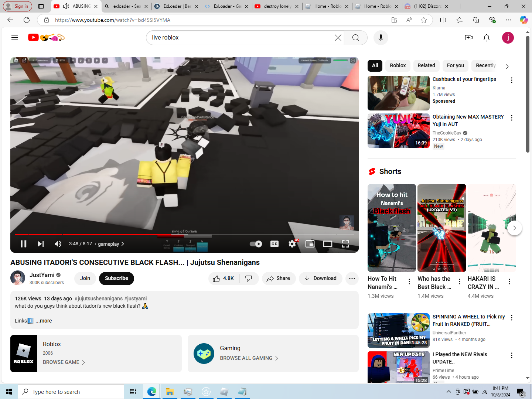
Task: Open the Windows Start menu
Action: click(9, 392)
